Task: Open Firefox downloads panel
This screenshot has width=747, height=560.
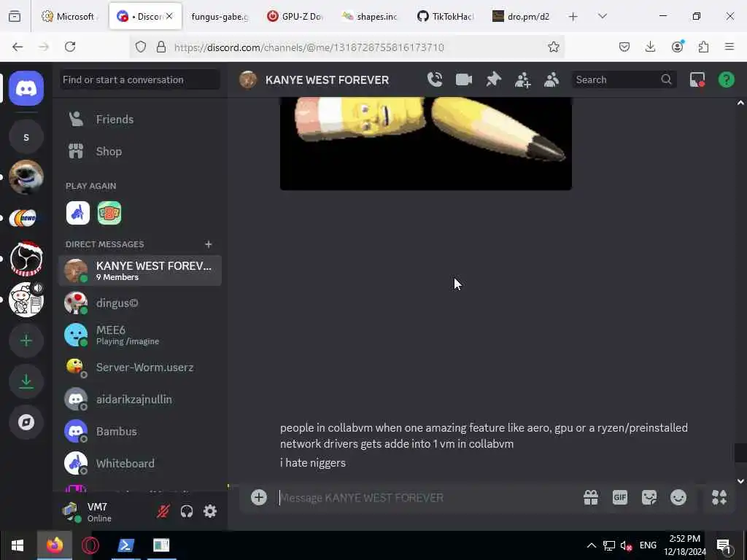Action: tap(650, 47)
